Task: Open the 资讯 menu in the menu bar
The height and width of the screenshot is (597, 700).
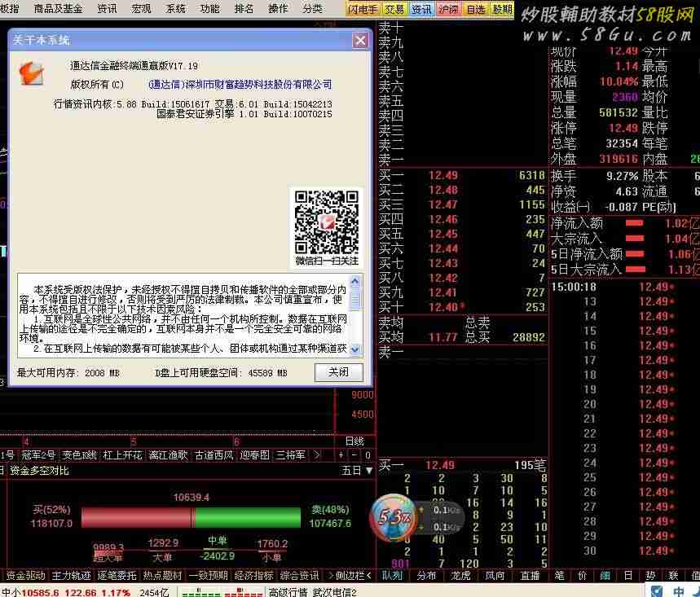Action: (x=107, y=8)
